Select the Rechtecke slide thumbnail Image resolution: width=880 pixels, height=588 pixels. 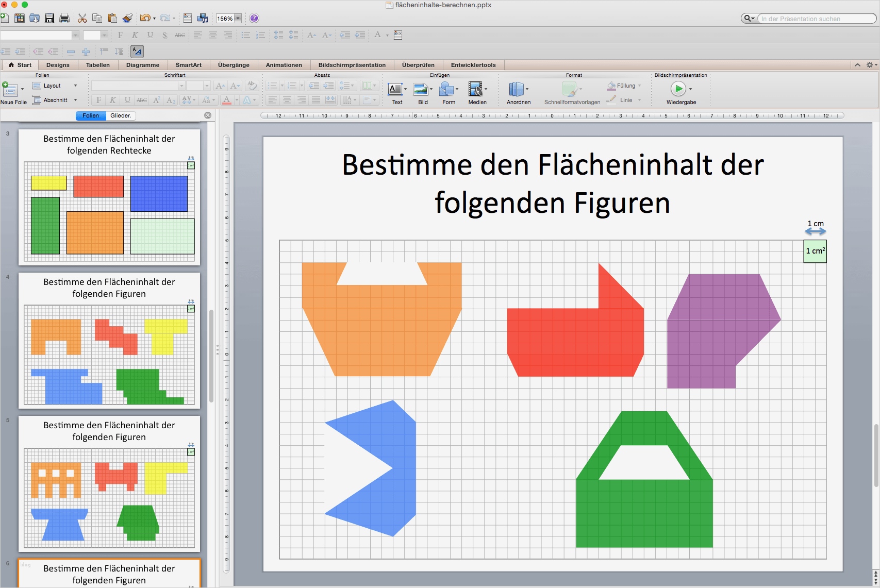click(x=109, y=197)
